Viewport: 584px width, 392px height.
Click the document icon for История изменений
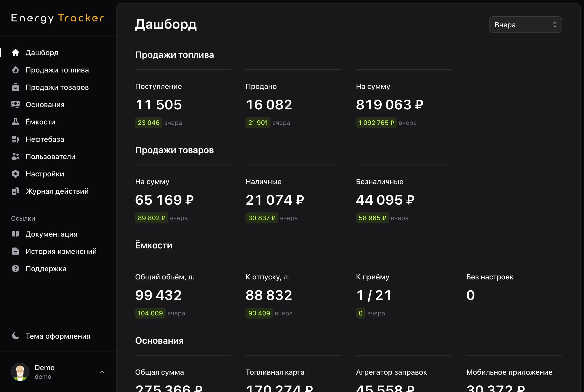tap(16, 251)
